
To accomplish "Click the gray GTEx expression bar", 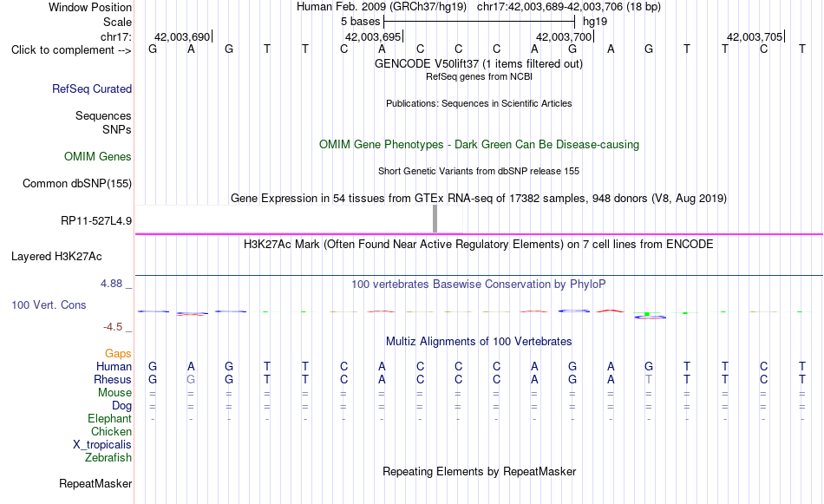I will [x=435, y=219].
